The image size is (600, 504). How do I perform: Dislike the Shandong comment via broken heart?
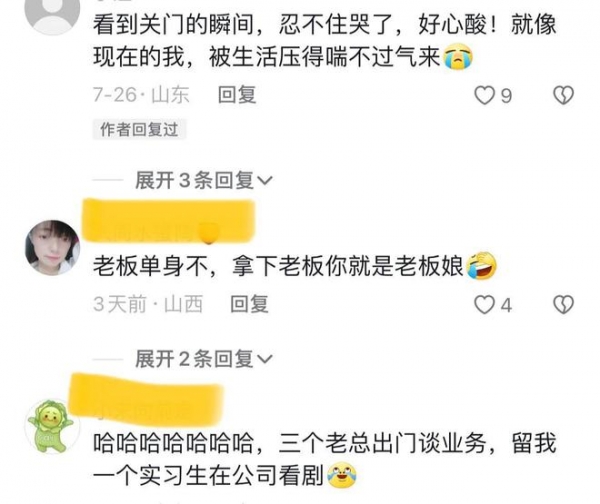(563, 95)
